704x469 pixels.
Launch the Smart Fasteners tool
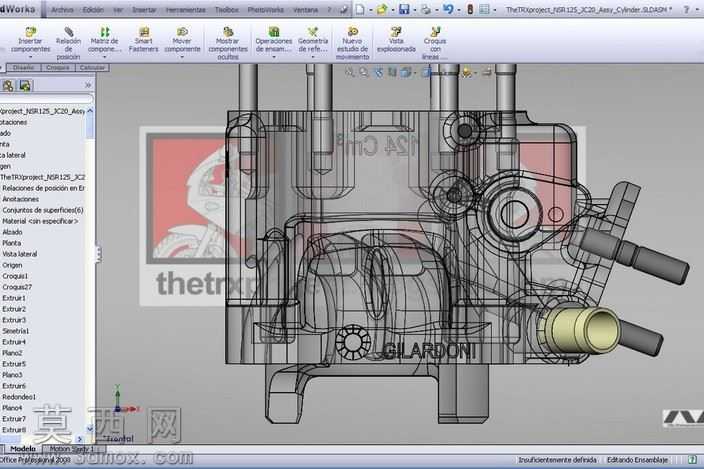point(144,40)
